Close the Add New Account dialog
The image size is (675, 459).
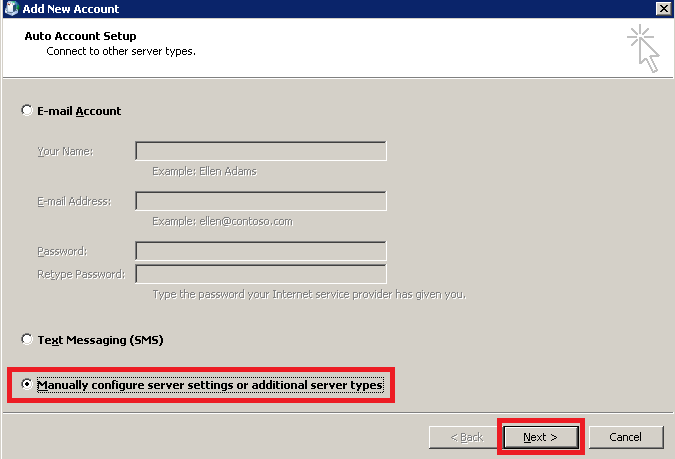[x=663, y=9]
